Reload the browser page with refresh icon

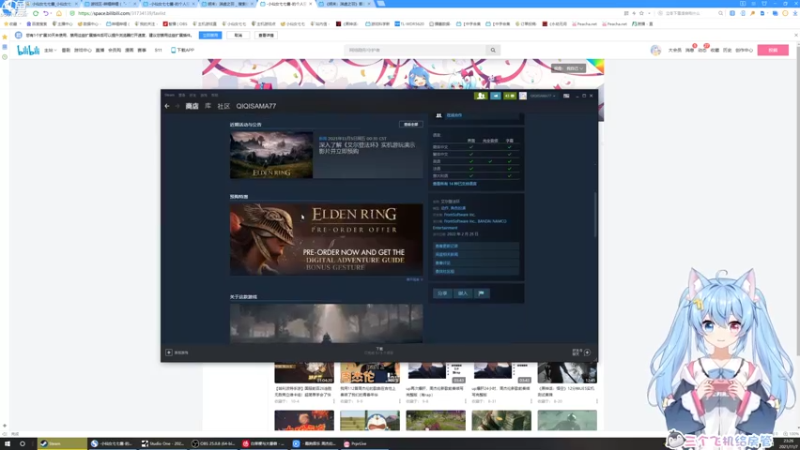36,13
